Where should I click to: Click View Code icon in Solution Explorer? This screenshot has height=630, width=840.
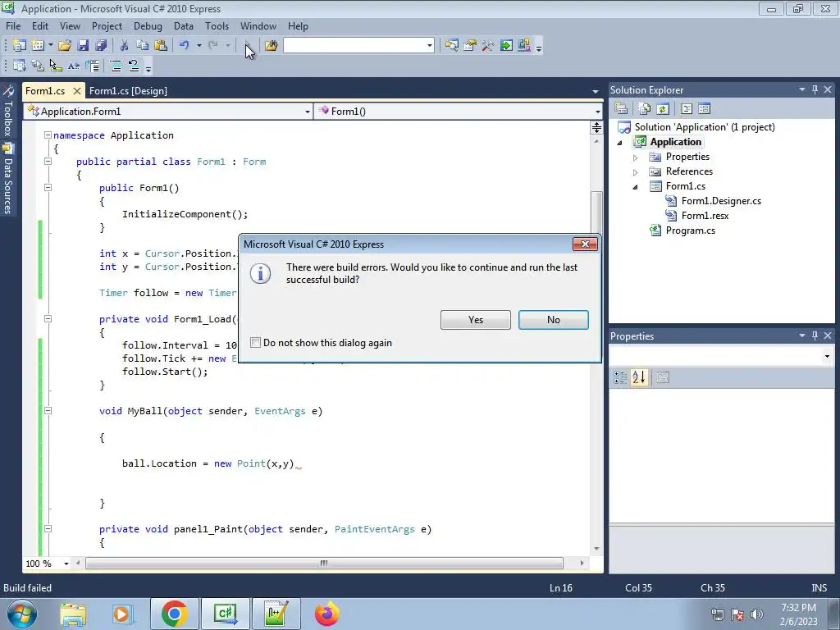point(687,109)
